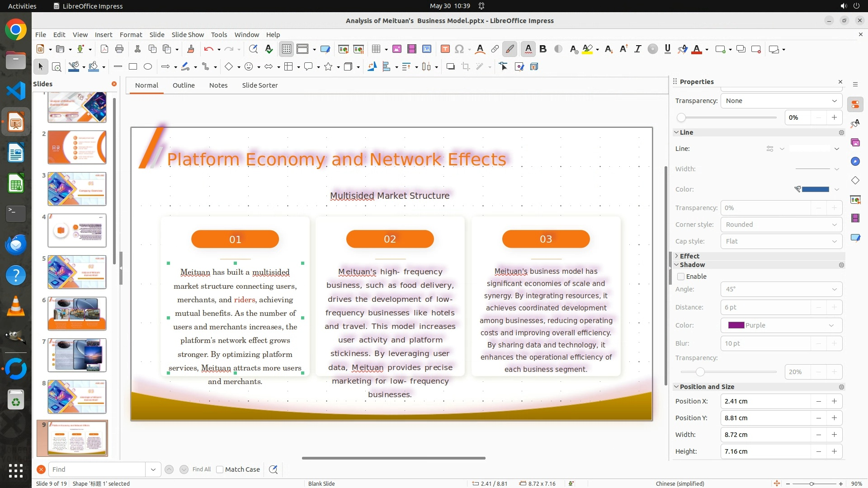Image resolution: width=868 pixels, height=488 pixels.
Task: Open the Corner style Rounded dropdown
Action: [x=781, y=225]
